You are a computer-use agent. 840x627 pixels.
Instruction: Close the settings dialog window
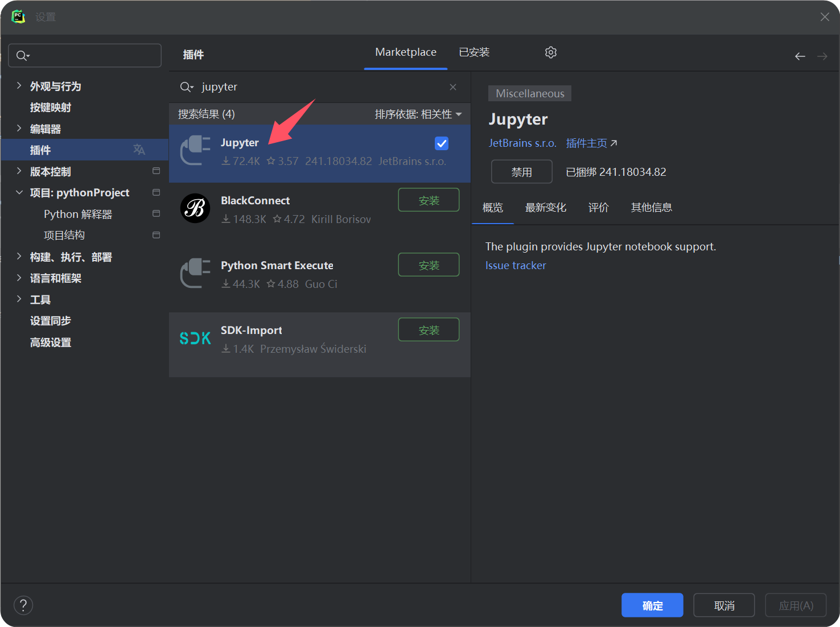point(825,17)
